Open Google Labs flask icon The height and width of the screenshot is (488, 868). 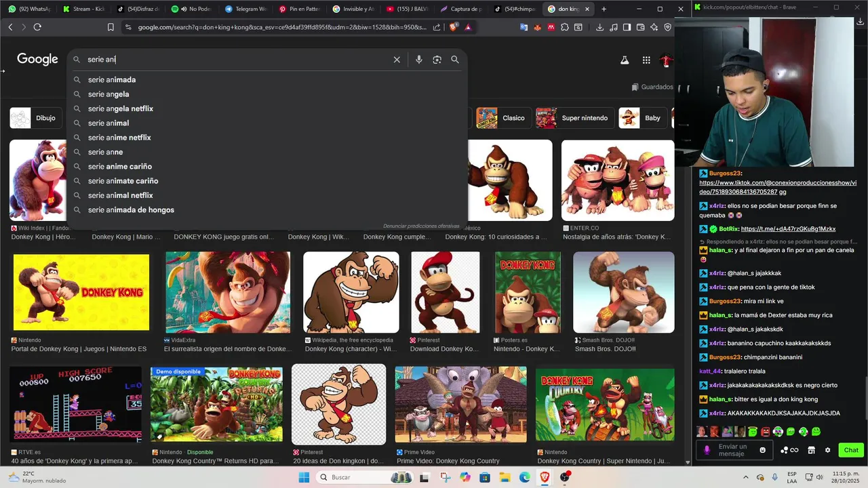(625, 60)
